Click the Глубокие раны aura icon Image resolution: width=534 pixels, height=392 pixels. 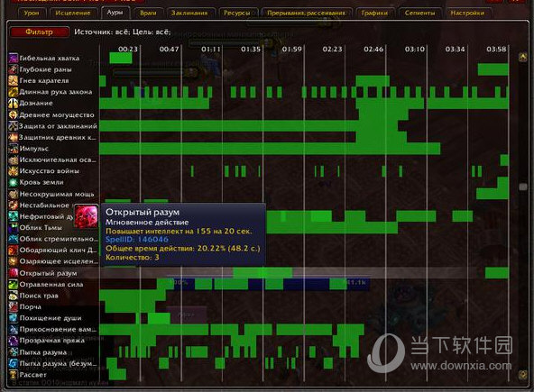coord(13,69)
